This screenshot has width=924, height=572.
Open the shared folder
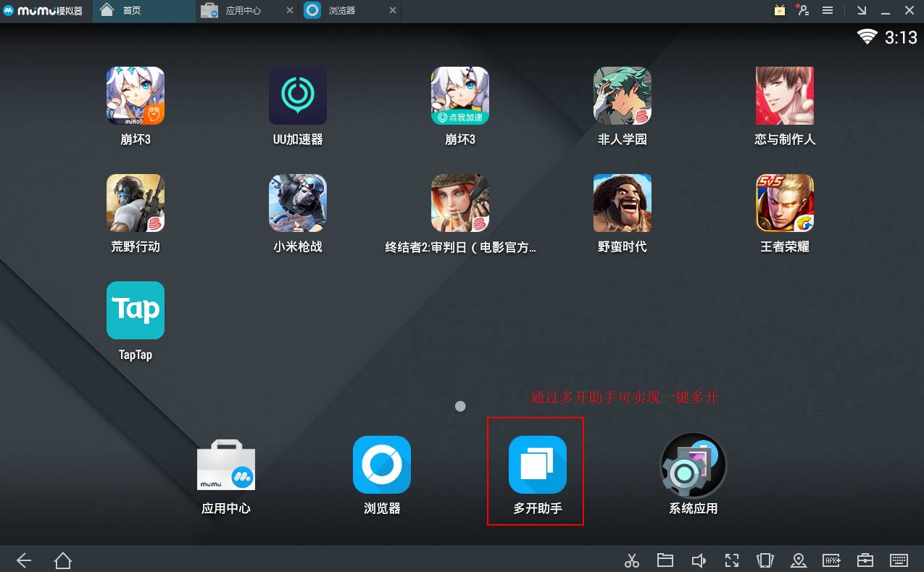[x=665, y=560]
